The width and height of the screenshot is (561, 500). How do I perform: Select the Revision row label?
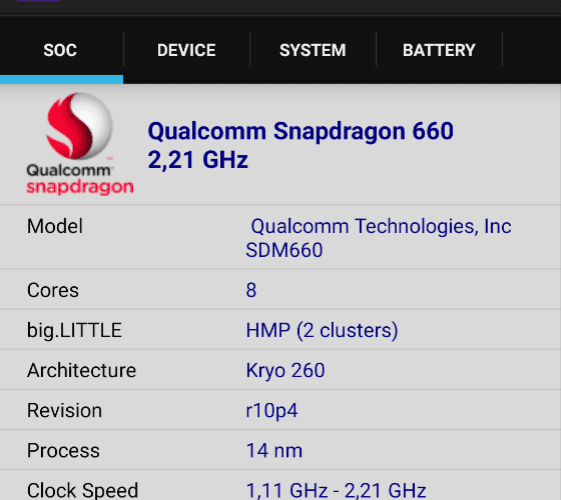(x=64, y=410)
